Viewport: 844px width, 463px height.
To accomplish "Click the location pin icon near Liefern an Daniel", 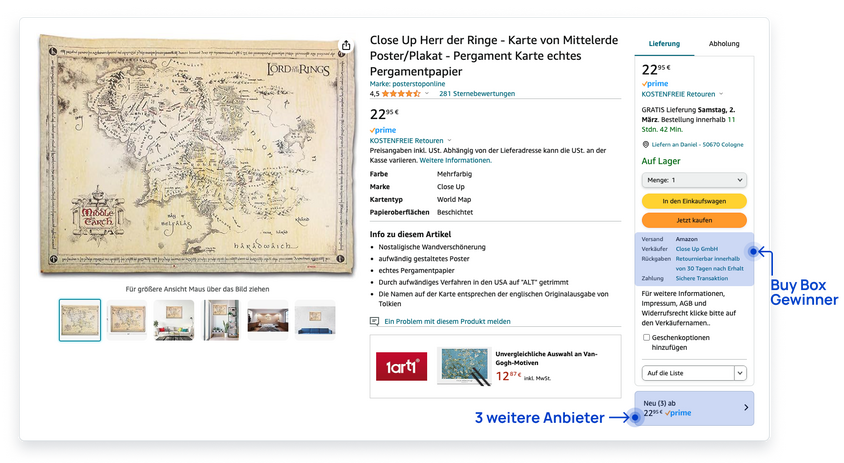I will (645, 144).
